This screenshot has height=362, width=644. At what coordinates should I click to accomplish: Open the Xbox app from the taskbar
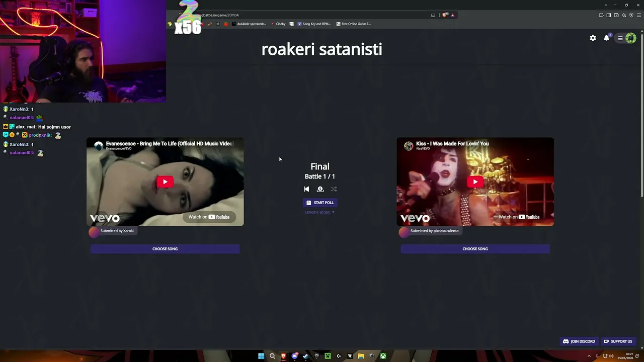[383, 356]
